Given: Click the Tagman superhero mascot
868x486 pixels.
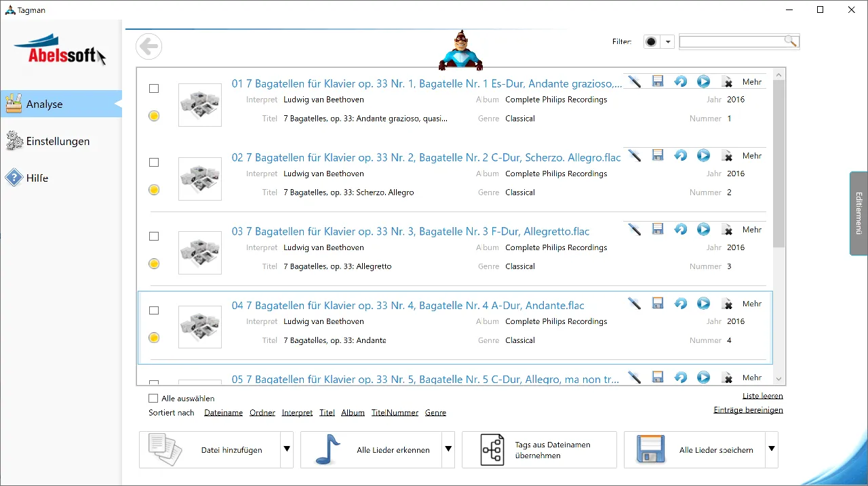Looking at the screenshot, I should [x=460, y=50].
